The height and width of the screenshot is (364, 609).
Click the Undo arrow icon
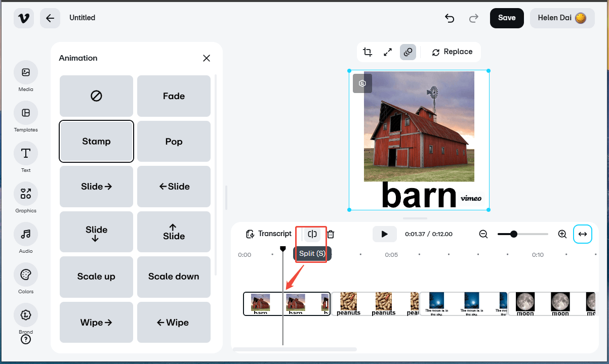[x=450, y=18]
